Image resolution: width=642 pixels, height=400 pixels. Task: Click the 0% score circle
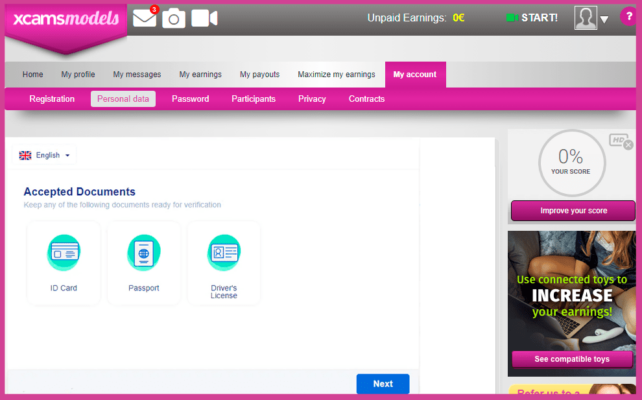(572, 163)
